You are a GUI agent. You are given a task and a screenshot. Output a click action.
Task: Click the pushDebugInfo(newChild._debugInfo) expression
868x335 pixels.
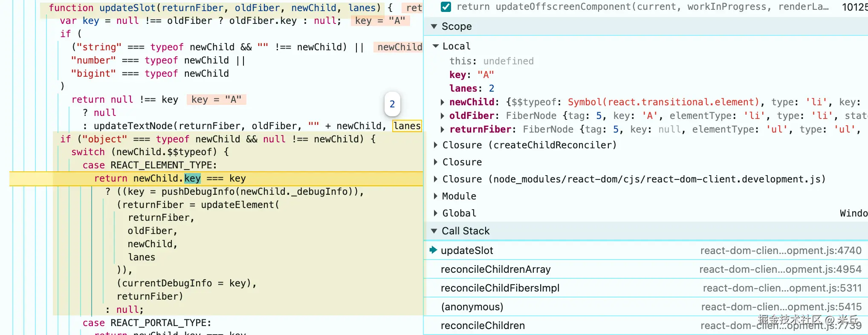[x=258, y=192]
